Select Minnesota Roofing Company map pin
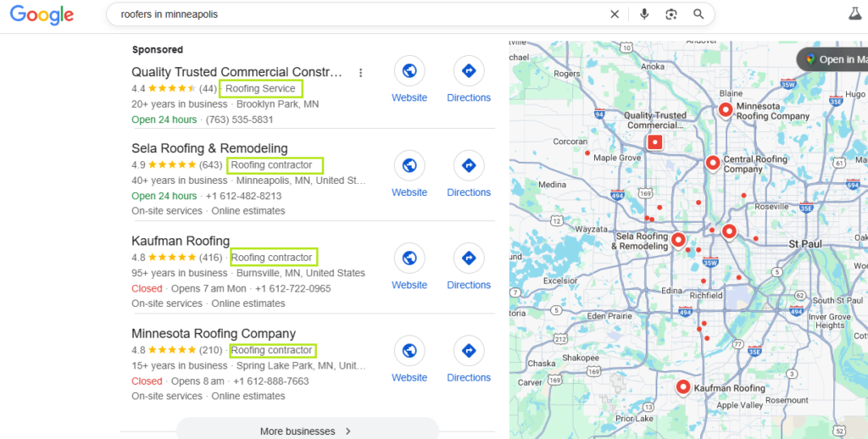 (726, 109)
